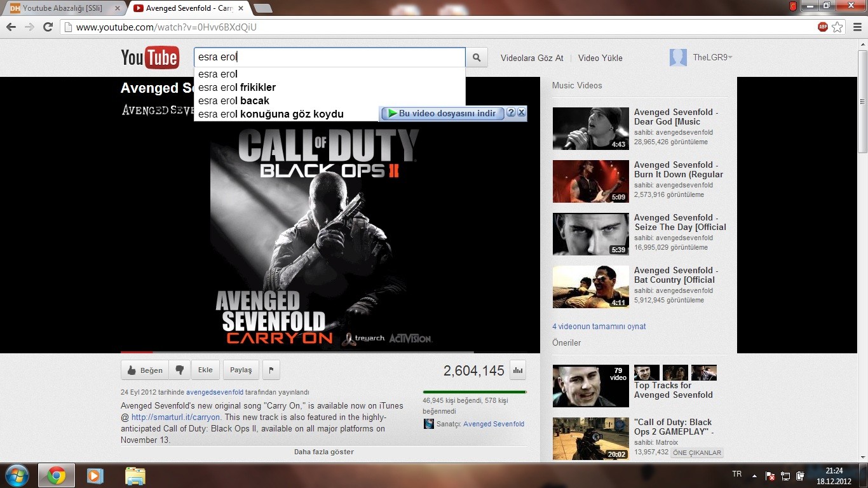
Task: Close the 'Bu video dosyasını indir' bar
Action: click(521, 113)
